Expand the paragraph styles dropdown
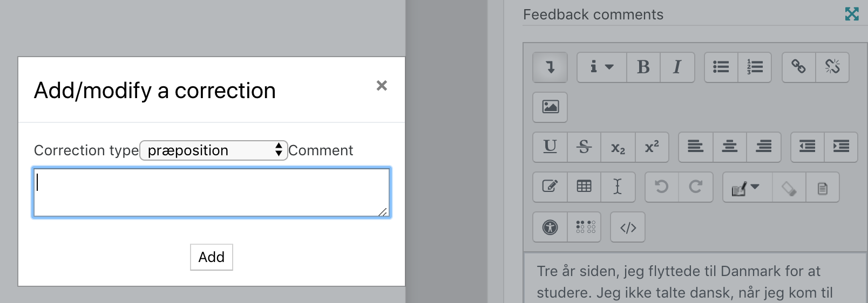 coord(601,67)
